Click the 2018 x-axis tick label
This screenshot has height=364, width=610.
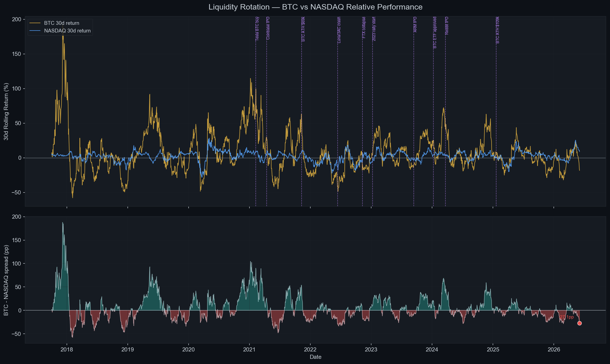[x=67, y=350]
